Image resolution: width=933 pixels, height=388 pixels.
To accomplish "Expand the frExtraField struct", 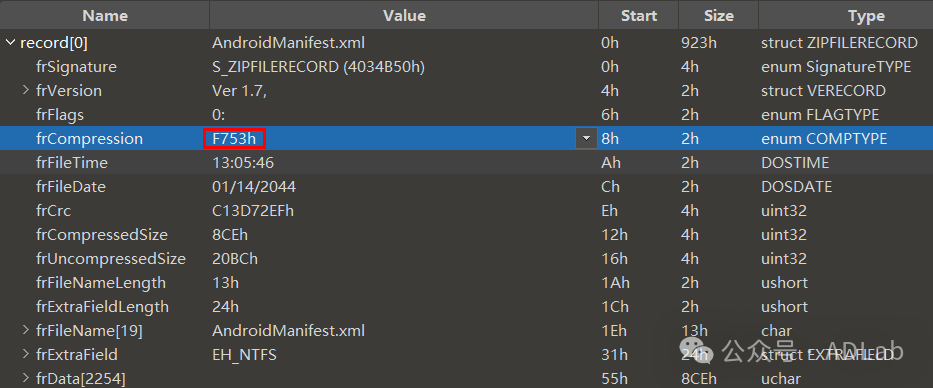I will tap(26, 354).
